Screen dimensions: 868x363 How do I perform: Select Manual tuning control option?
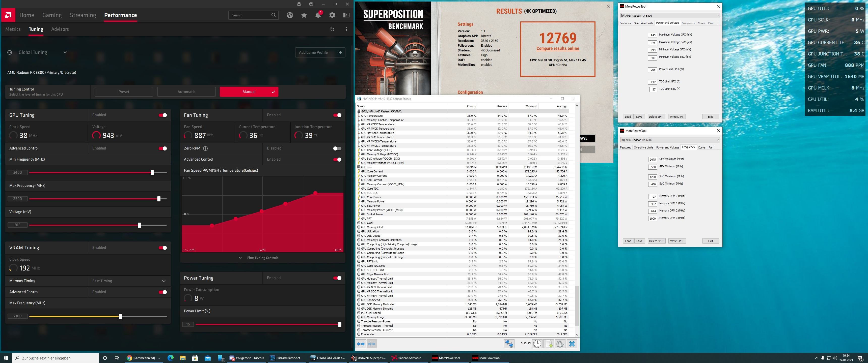point(249,92)
